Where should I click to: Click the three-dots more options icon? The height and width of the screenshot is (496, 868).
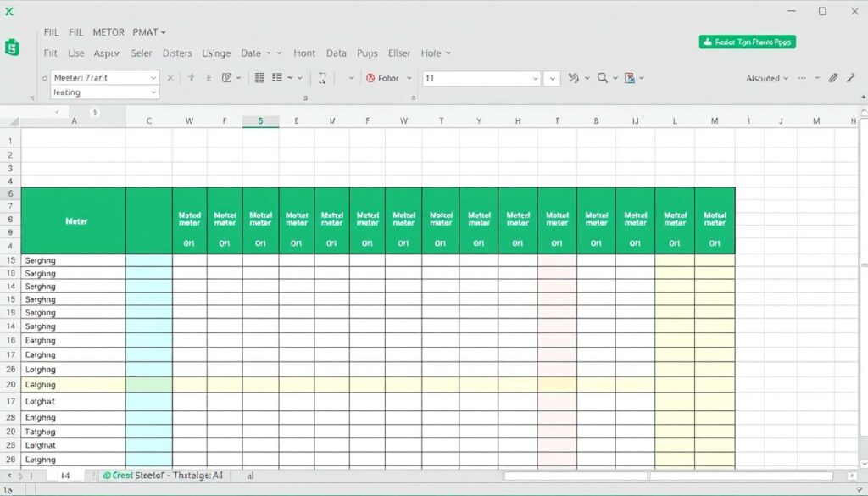(802, 78)
